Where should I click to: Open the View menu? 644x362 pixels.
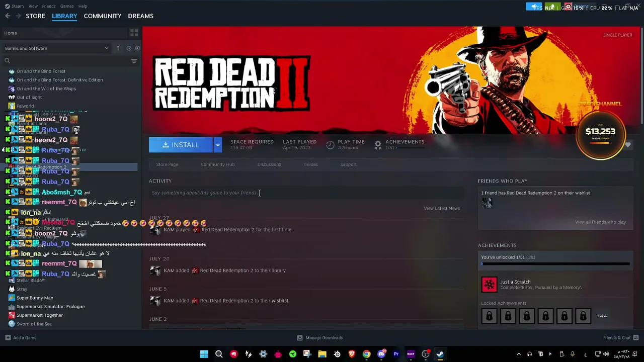[33, 6]
